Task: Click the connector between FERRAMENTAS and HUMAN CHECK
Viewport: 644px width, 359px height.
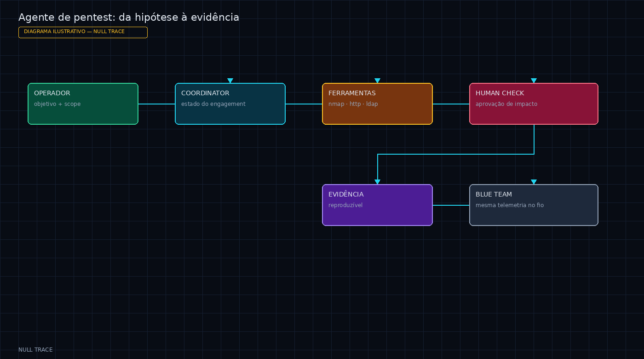Action: point(451,104)
